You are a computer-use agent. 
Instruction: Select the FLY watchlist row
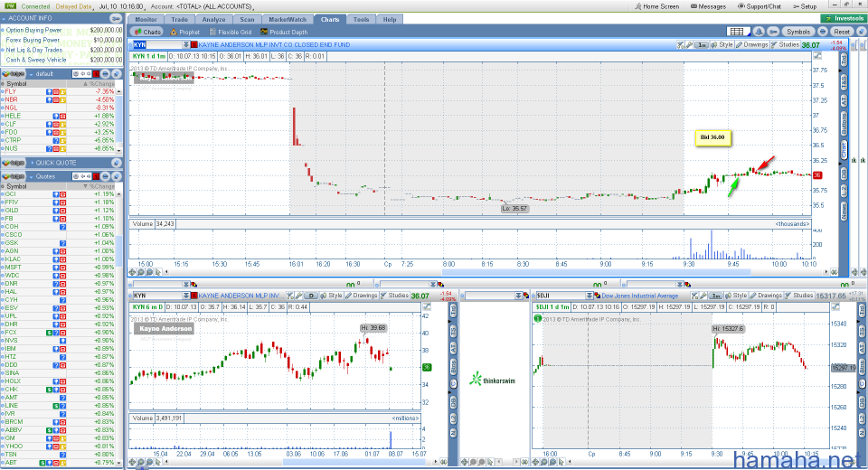(x=58, y=92)
